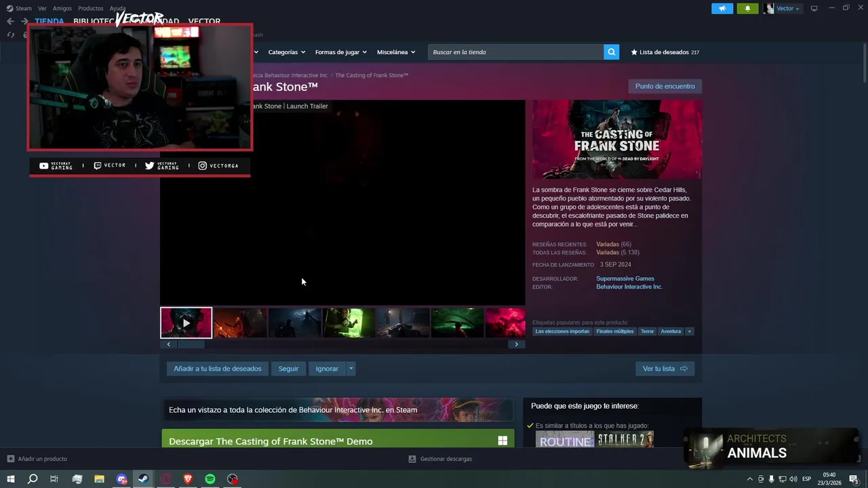
Task: Go forward with the Steam forward arrow
Action: tap(24, 21)
